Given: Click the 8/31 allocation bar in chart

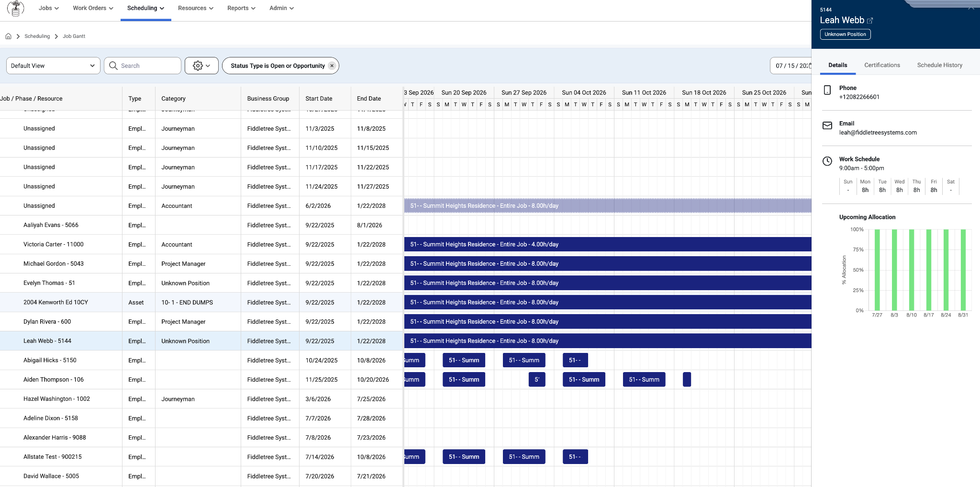Looking at the screenshot, I should [x=963, y=270].
